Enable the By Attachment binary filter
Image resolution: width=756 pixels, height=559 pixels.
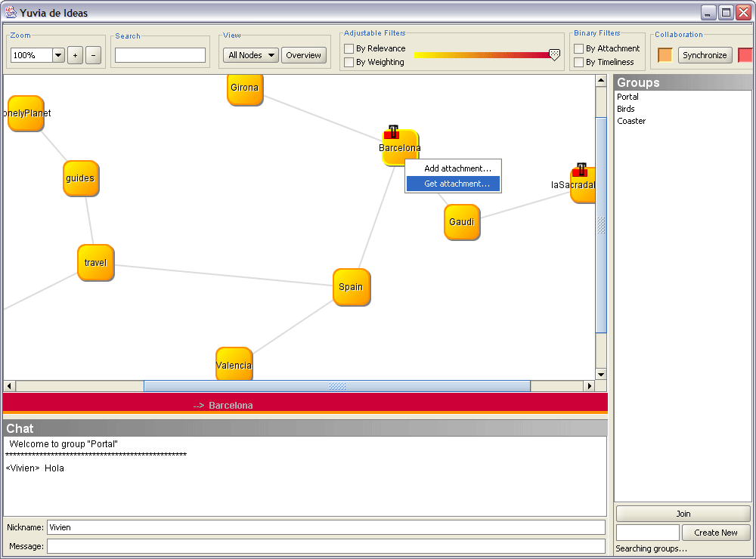[578, 48]
